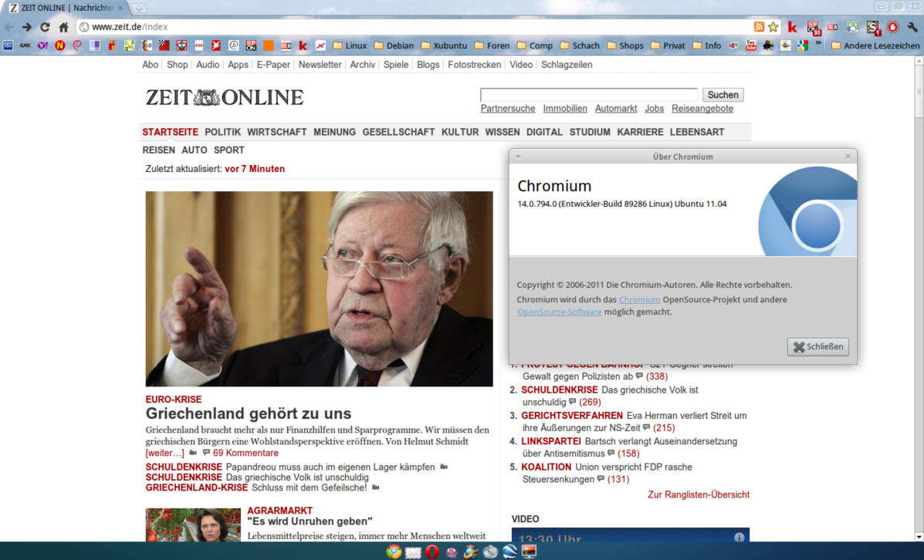Follow the Chromium project link in dialog
The width and height of the screenshot is (924, 560).
coord(639,300)
